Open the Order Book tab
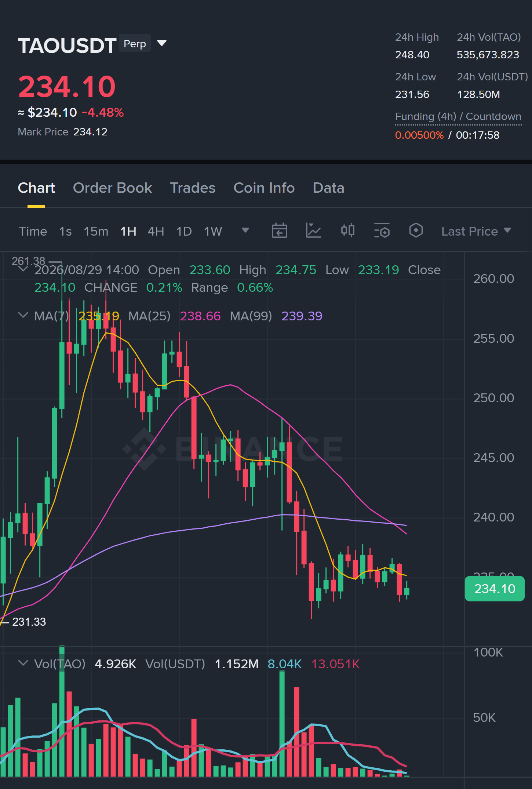The width and height of the screenshot is (532, 789). 112,188
